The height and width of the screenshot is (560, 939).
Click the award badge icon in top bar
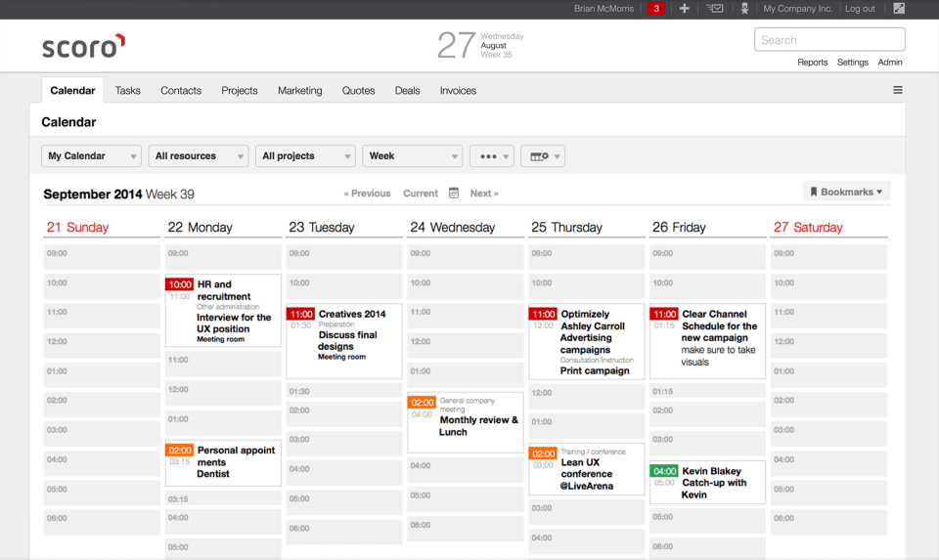click(x=744, y=9)
